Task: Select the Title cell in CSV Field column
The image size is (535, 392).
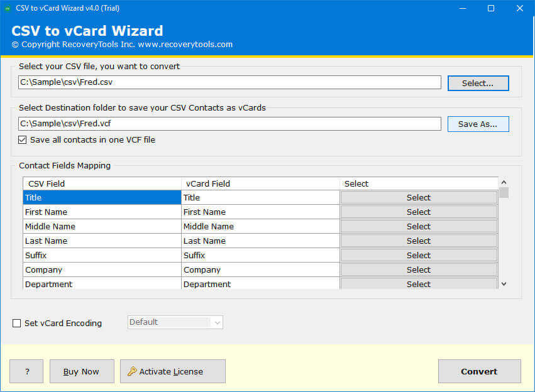Action: [x=102, y=198]
